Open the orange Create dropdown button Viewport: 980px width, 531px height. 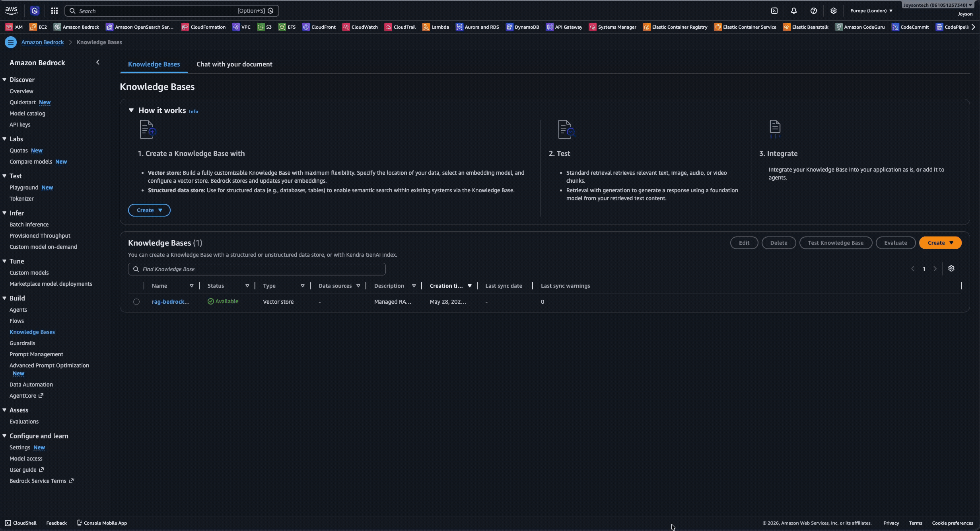pyautogui.click(x=940, y=243)
